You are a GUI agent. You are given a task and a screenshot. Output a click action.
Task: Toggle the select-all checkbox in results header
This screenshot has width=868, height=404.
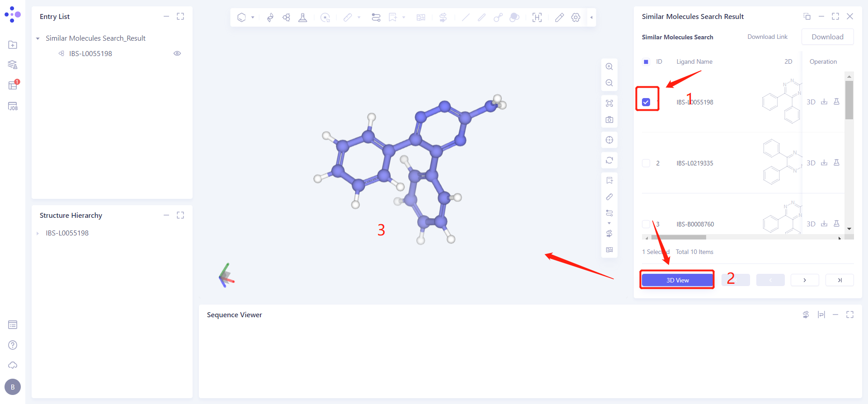click(646, 61)
